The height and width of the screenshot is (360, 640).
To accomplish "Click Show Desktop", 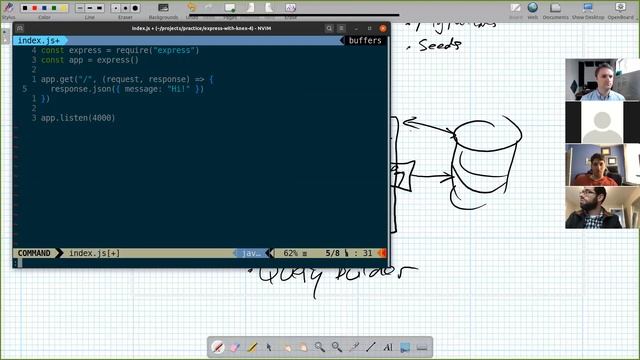I will click(588, 10).
